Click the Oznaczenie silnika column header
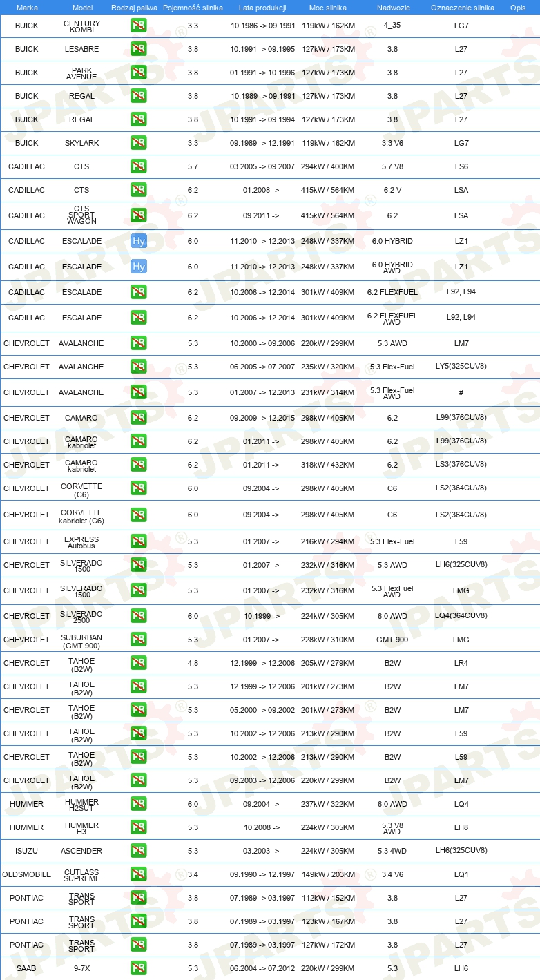The image size is (540, 980). pos(463,7)
